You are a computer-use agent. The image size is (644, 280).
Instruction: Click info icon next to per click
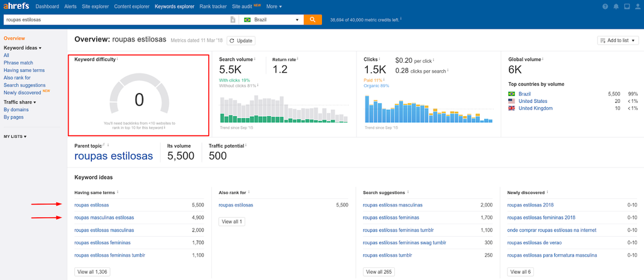[434, 60]
